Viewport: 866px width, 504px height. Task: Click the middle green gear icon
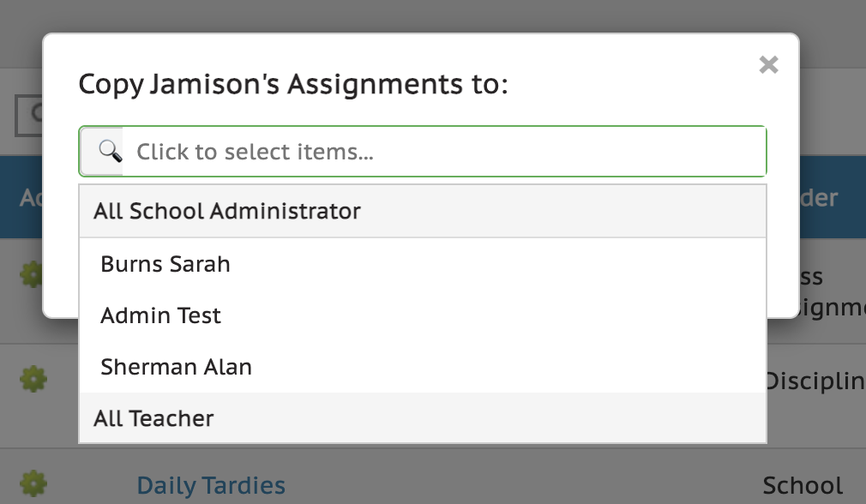pyautogui.click(x=33, y=378)
